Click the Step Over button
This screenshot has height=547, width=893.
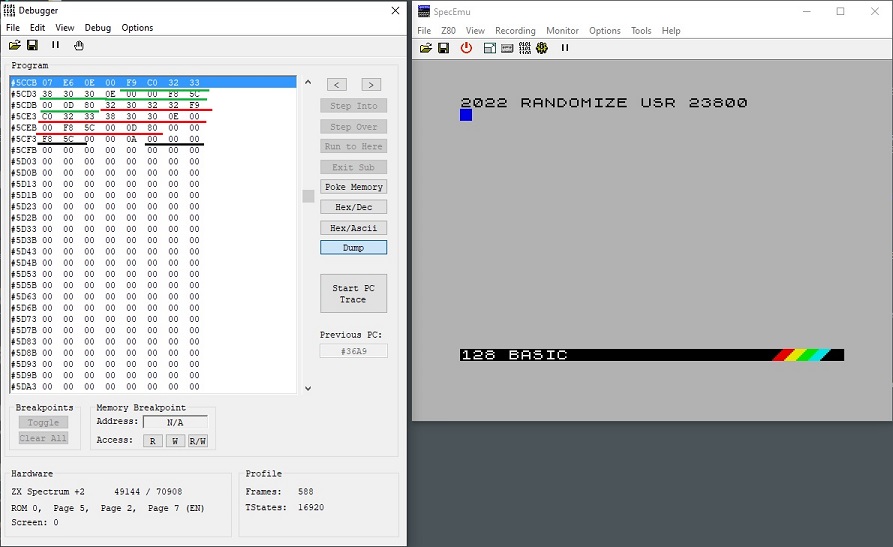[x=353, y=126]
